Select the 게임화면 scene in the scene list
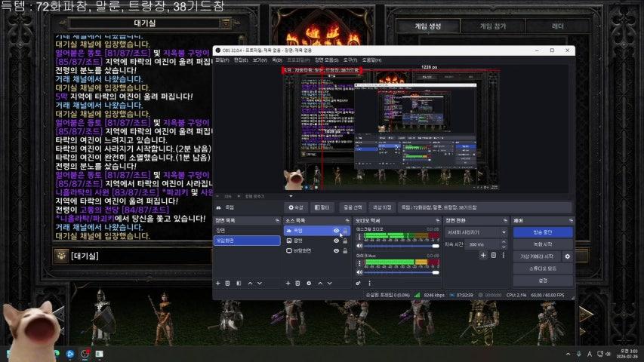The width and height of the screenshot is (644, 362). tap(247, 241)
